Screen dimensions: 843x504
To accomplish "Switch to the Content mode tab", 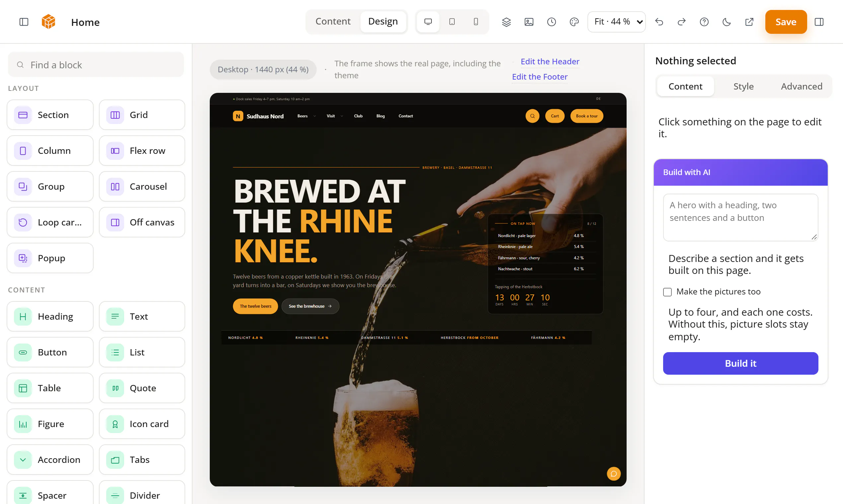I will coord(333,22).
